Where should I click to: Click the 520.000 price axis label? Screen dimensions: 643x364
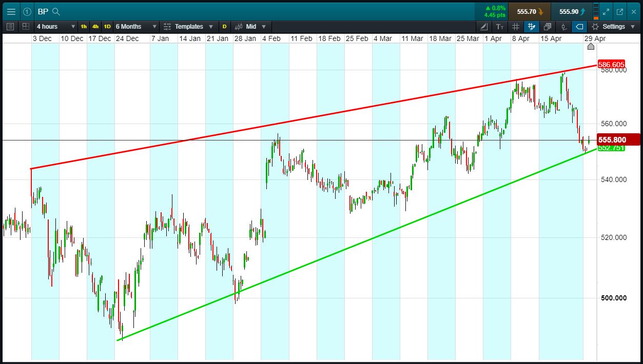613,237
